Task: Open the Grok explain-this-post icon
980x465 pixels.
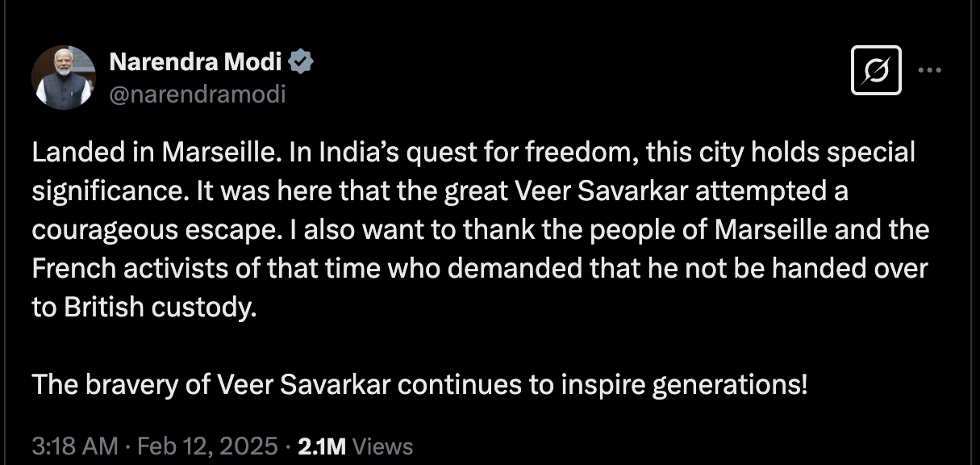Action: [877, 70]
